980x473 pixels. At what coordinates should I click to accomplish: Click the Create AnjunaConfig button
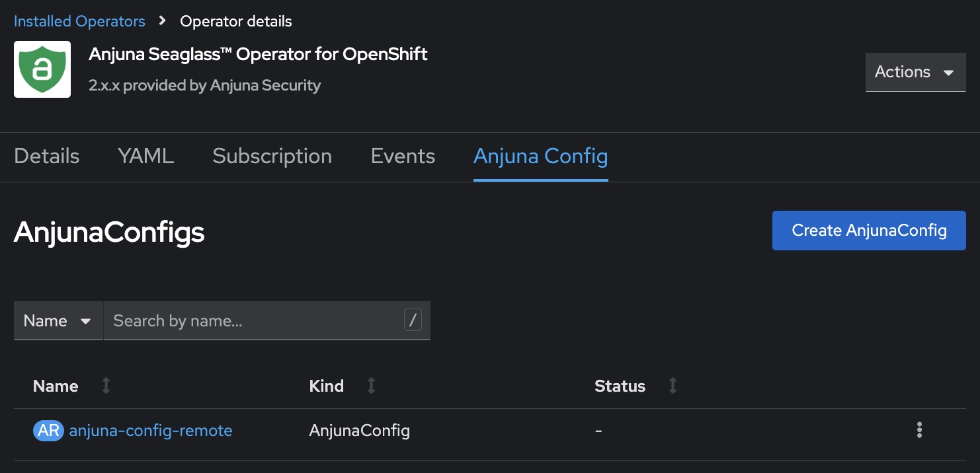868,231
